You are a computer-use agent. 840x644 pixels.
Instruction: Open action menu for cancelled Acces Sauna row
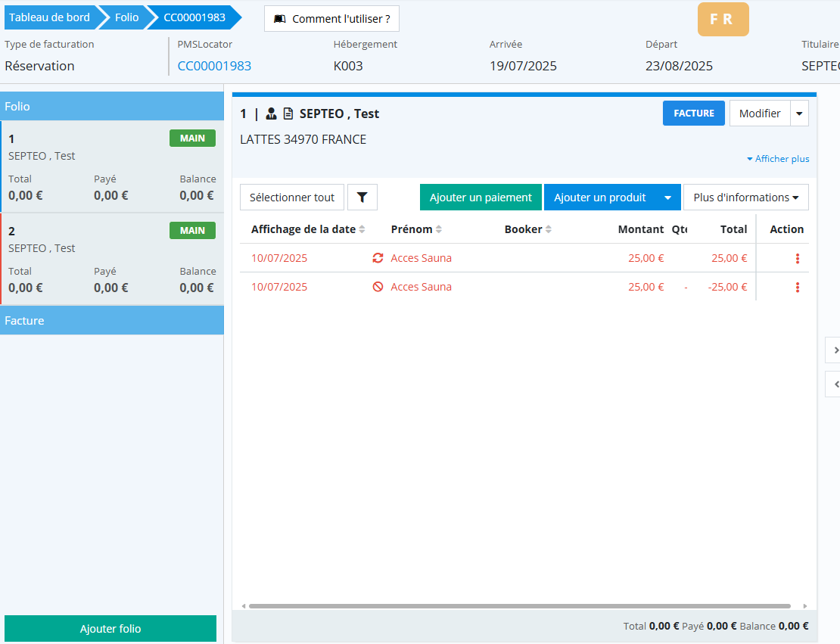[797, 288]
